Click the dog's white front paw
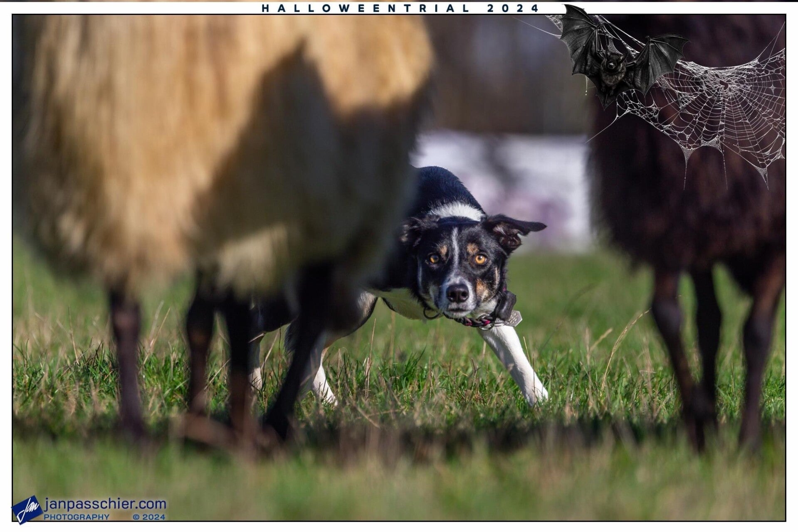Viewport: 798px width, 532px height. pyautogui.click(x=536, y=395)
